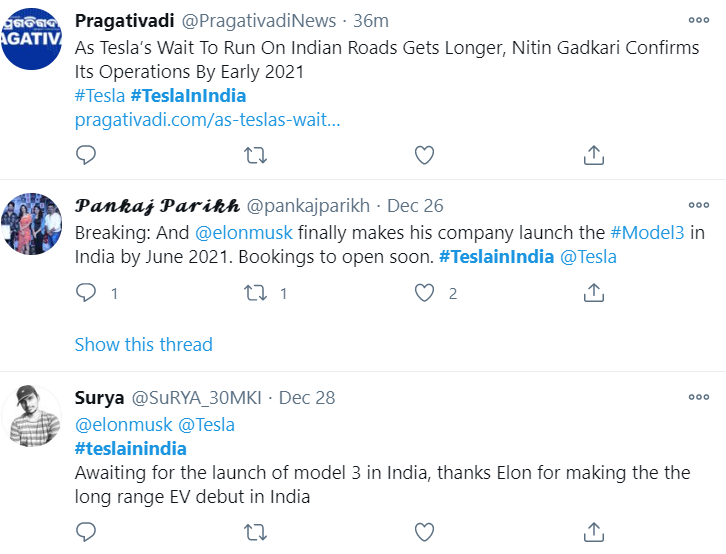Open more options on Pankaj Parikh tweet

pyautogui.click(x=699, y=205)
